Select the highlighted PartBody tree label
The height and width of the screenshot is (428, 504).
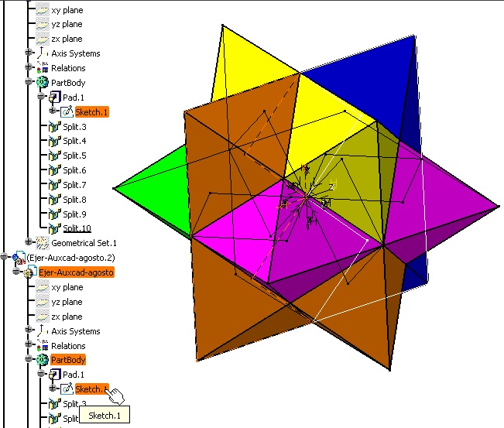click(x=68, y=361)
